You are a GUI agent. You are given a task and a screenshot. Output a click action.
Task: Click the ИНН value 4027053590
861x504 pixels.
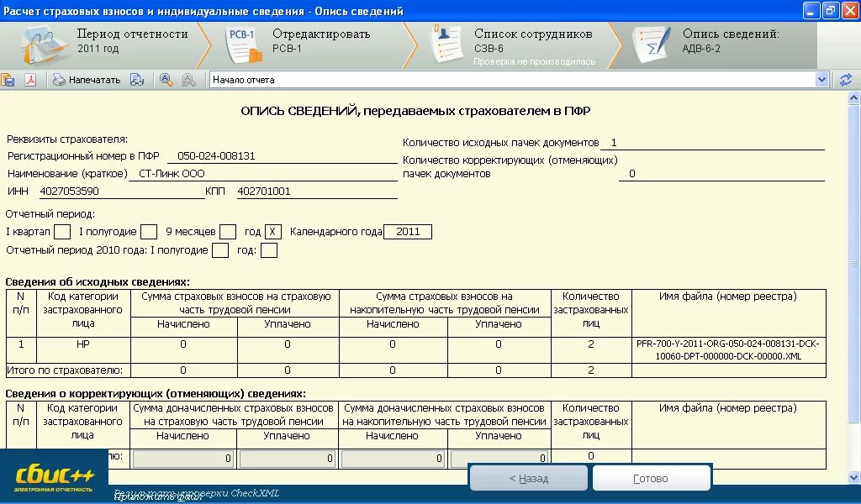point(70,192)
